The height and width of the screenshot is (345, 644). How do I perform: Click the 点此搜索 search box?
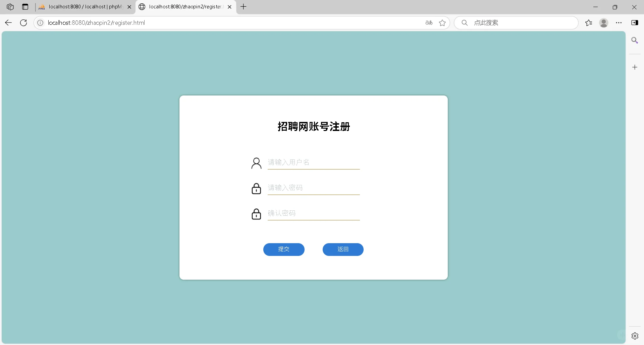pyautogui.click(x=517, y=23)
